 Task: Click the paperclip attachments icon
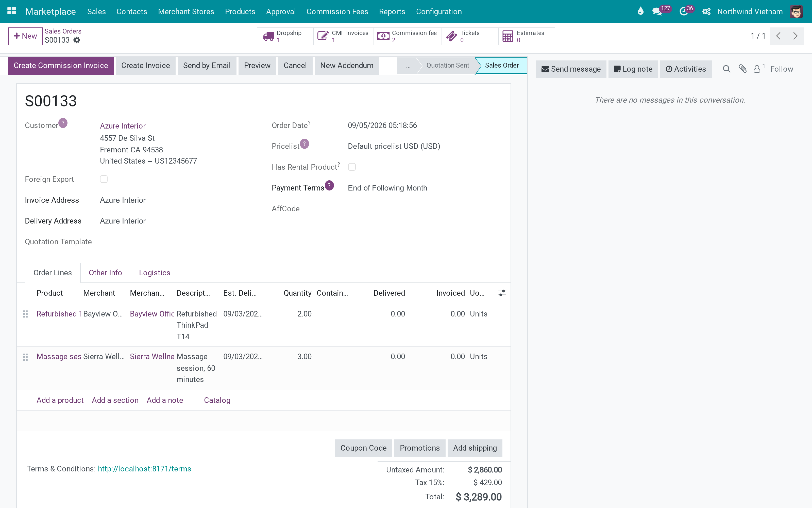click(742, 69)
